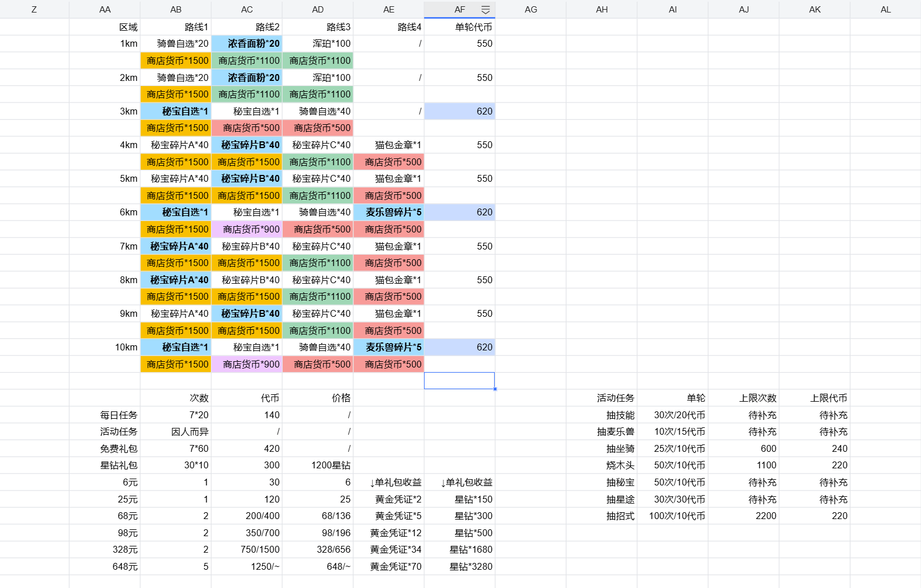Click the 620 value in the 6km row
Viewport: 921px width, 588px height.
pyautogui.click(x=459, y=212)
